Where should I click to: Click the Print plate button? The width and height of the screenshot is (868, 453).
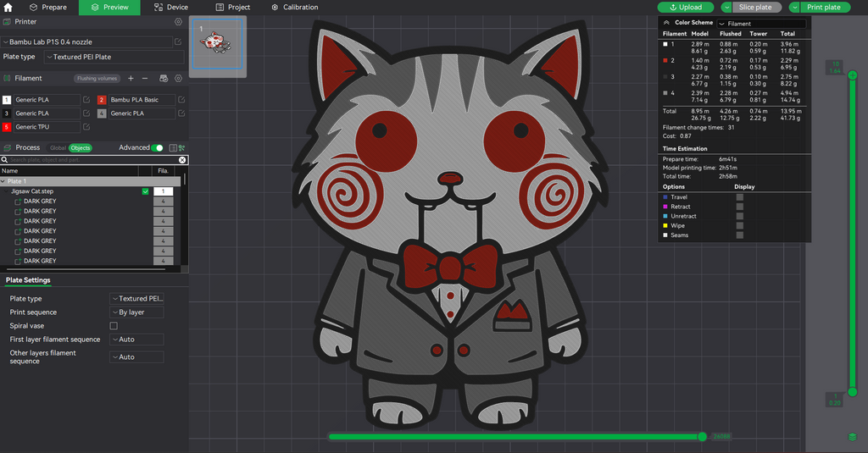pyautogui.click(x=825, y=7)
